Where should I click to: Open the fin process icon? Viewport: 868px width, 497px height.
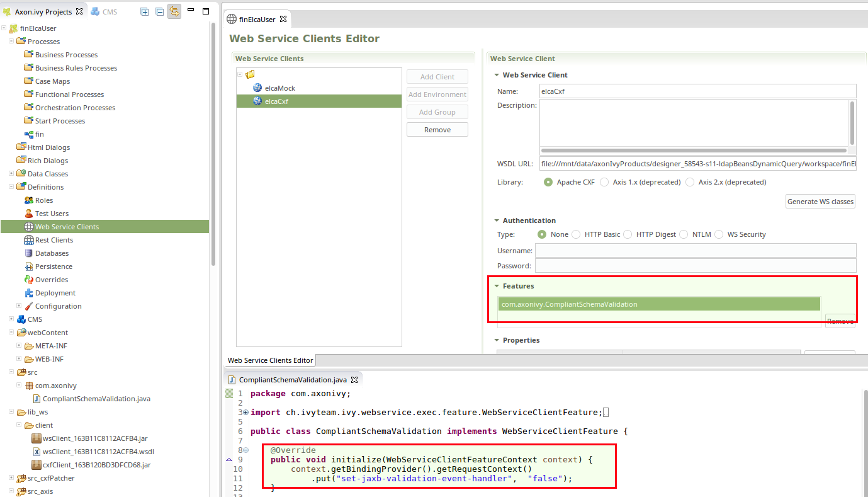point(29,134)
